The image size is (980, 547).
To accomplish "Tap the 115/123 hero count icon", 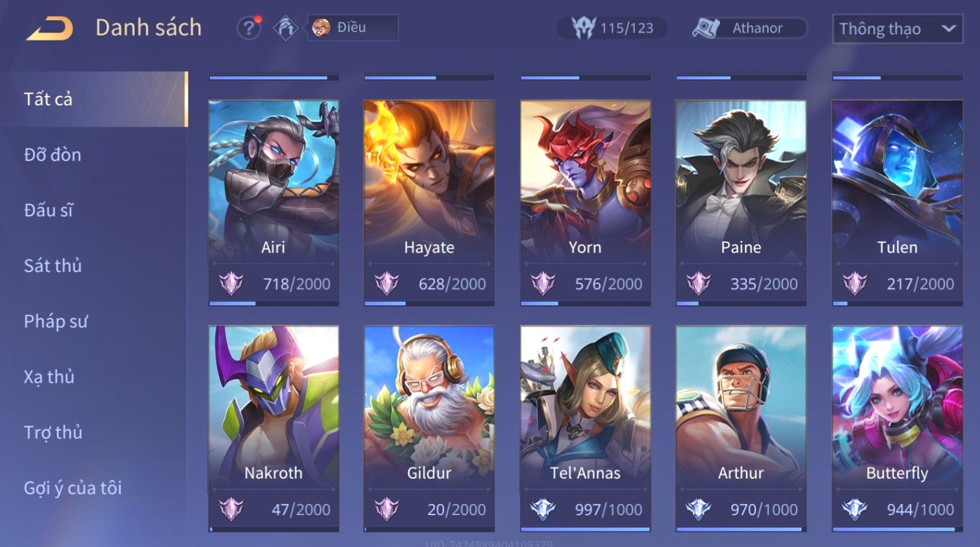I will [x=584, y=28].
